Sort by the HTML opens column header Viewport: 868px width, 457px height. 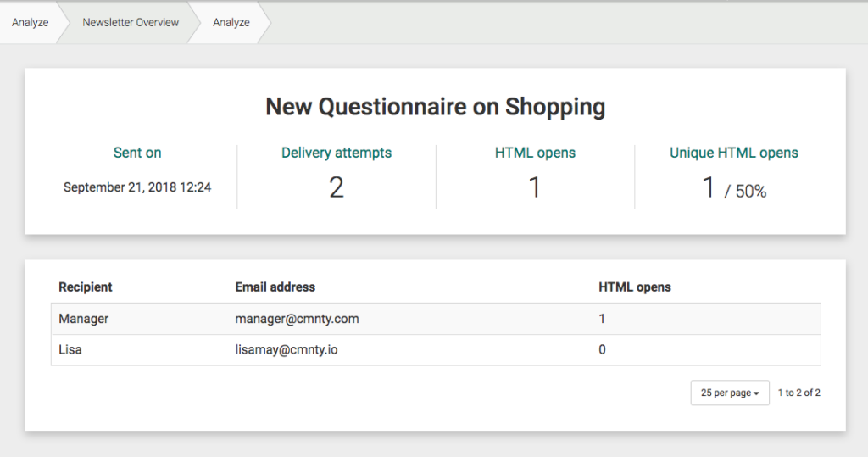pyautogui.click(x=634, y=287)
